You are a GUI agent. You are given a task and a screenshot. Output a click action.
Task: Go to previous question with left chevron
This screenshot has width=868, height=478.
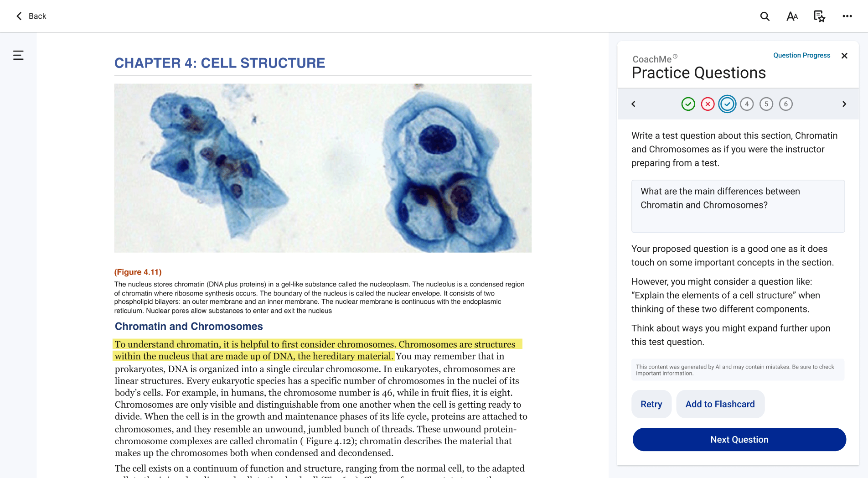click(x=633, y=104)
